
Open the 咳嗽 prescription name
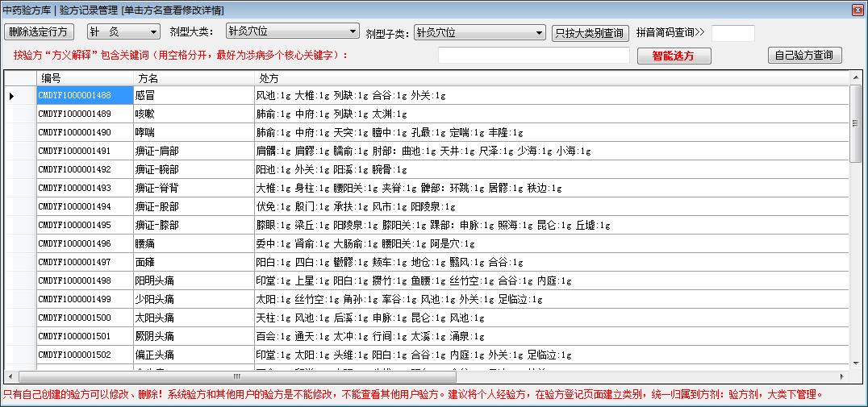point(145,114)
